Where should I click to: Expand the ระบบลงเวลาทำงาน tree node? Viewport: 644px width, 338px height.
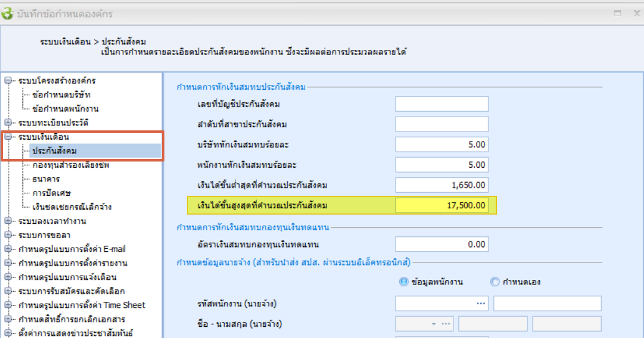8,221
